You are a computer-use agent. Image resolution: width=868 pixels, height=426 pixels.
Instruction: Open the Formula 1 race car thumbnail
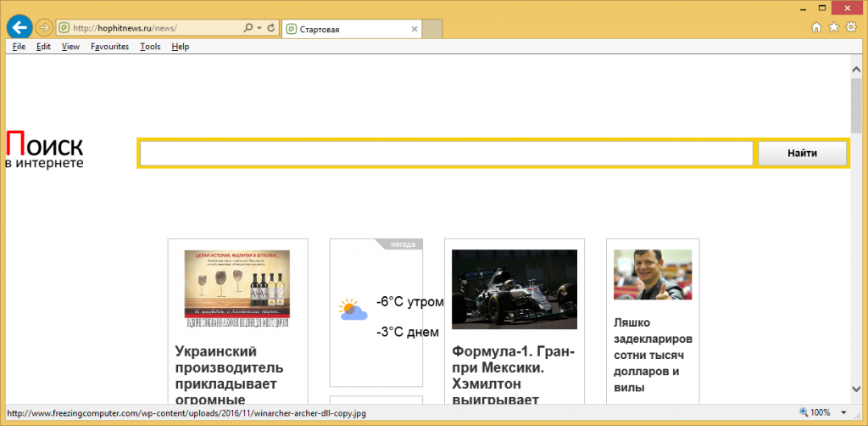[x=514, y=289]
